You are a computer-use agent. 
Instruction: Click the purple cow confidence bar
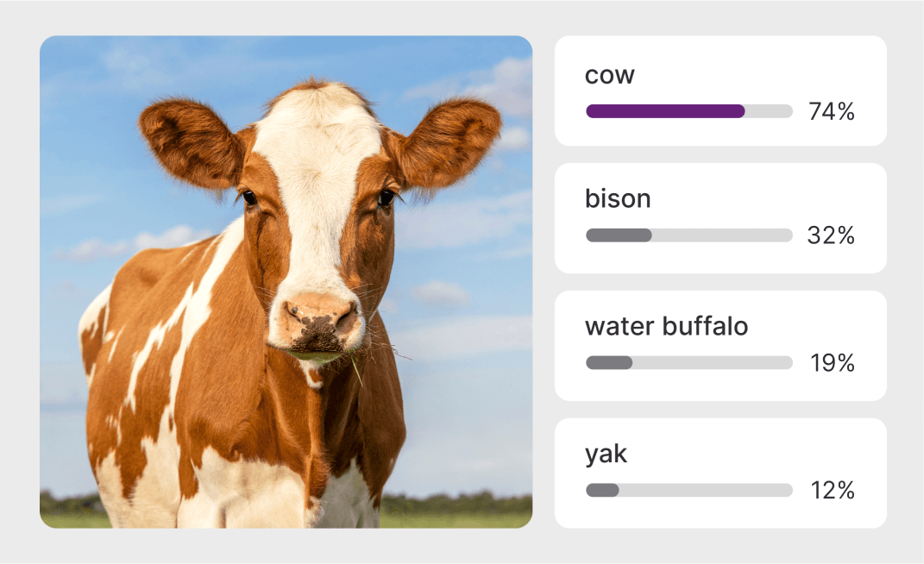664,111
